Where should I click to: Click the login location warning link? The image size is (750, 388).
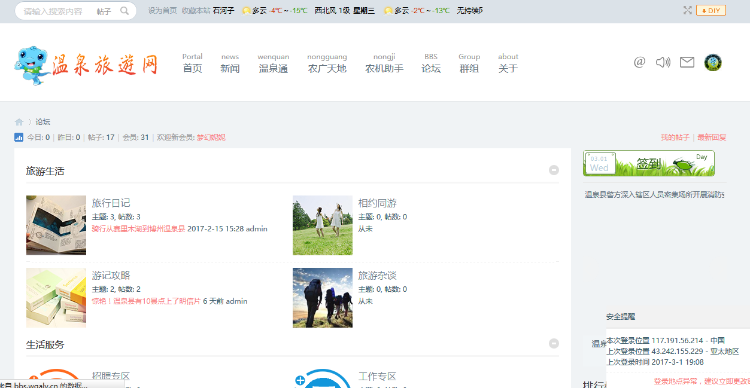[x=702, y=381]
